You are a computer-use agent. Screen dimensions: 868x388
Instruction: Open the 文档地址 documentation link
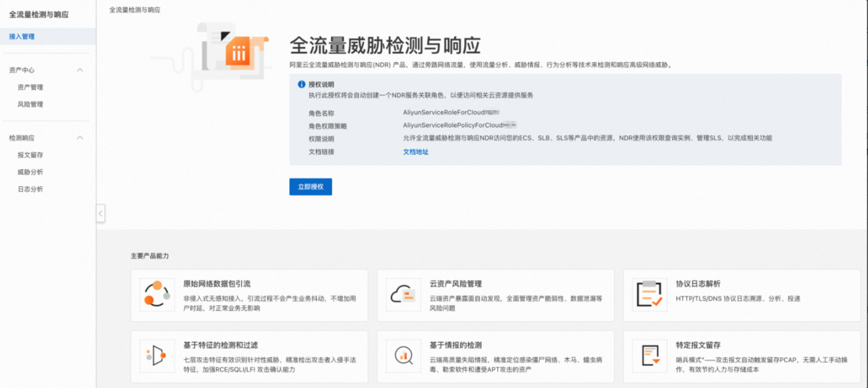[415, 152]
